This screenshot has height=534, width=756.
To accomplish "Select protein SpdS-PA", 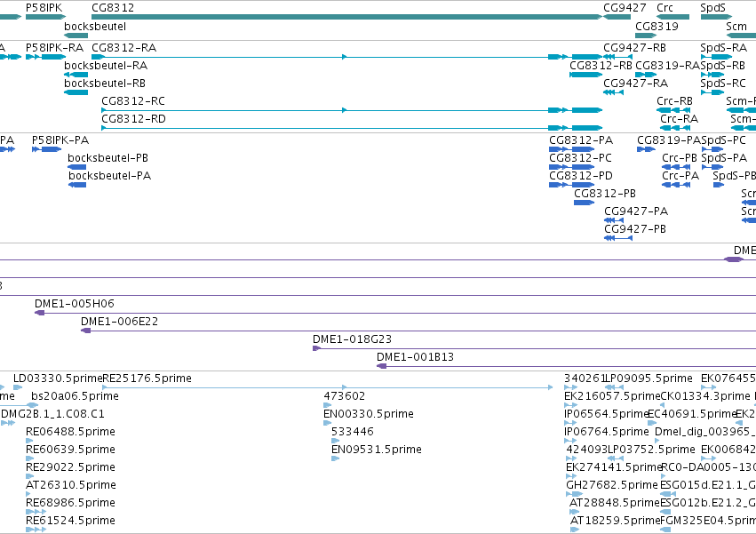I will (x=724, y=158).
